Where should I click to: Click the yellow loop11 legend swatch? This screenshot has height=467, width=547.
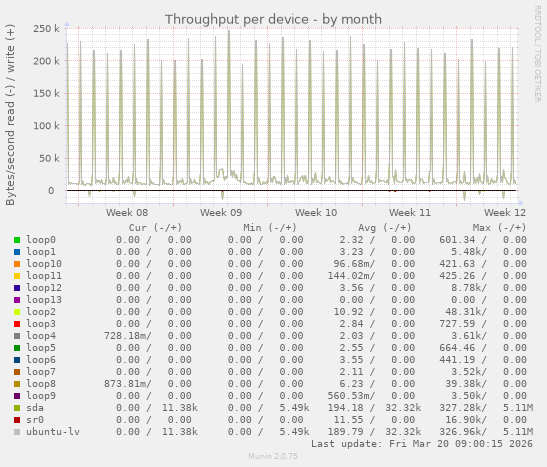pos(17,276)
